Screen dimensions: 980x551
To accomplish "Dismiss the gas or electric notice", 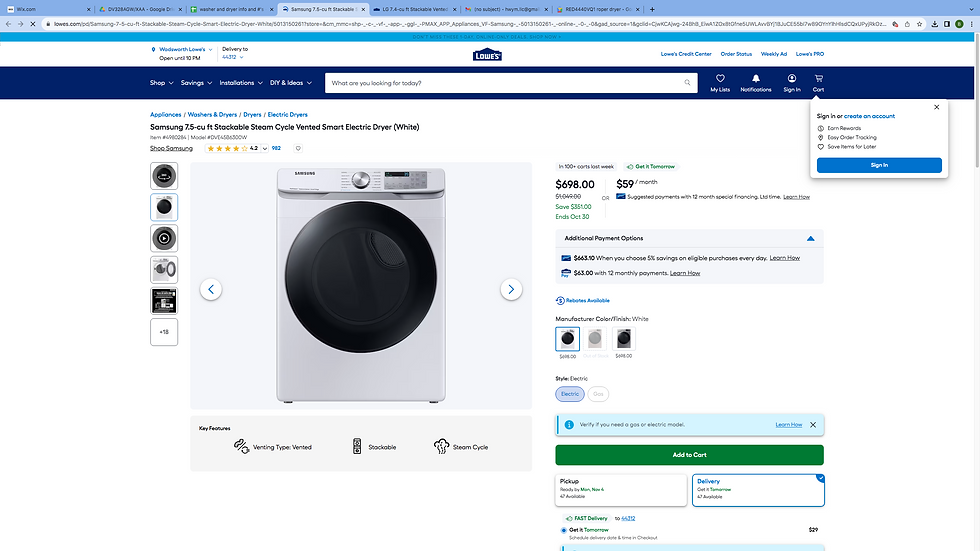I will click(813, 425).
